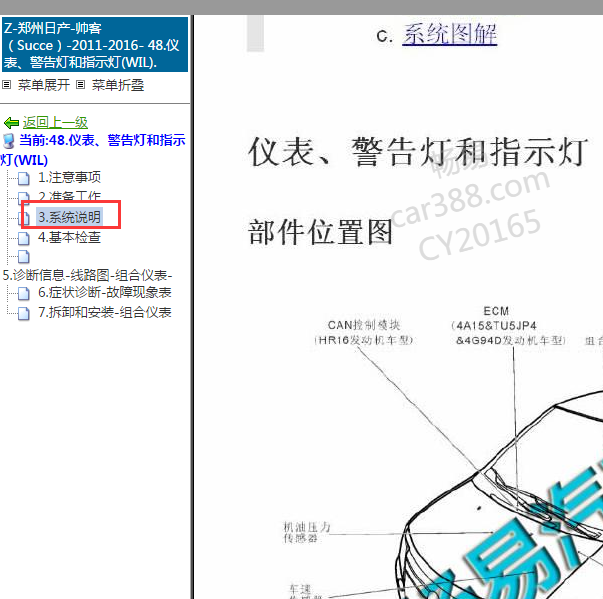Click page icon next to 4.基本检查

tap(24, 238)
